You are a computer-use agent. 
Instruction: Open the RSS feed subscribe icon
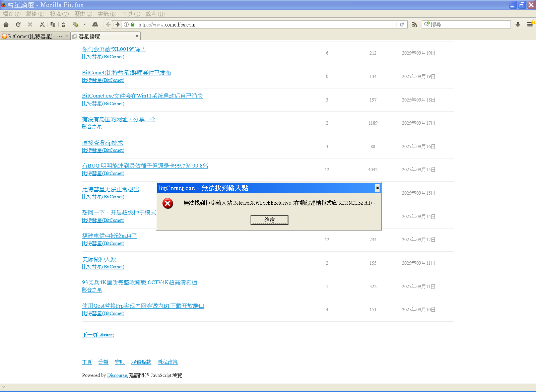(414, 24)
